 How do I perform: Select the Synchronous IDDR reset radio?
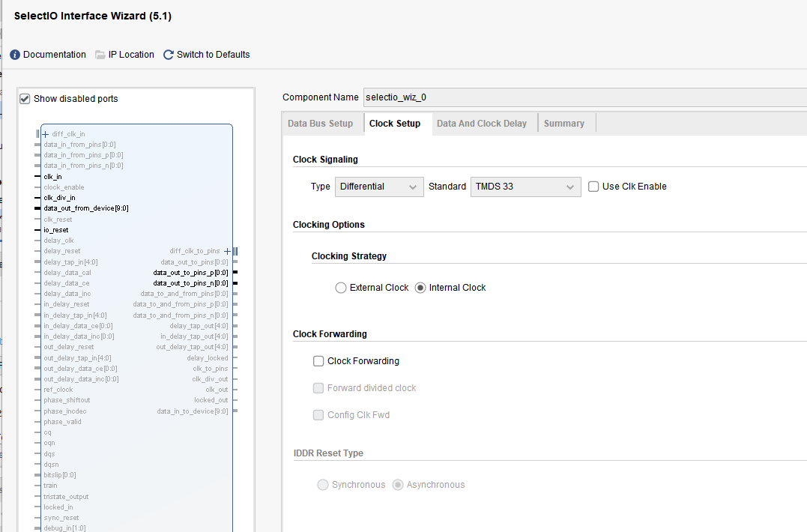click(323, 485)
